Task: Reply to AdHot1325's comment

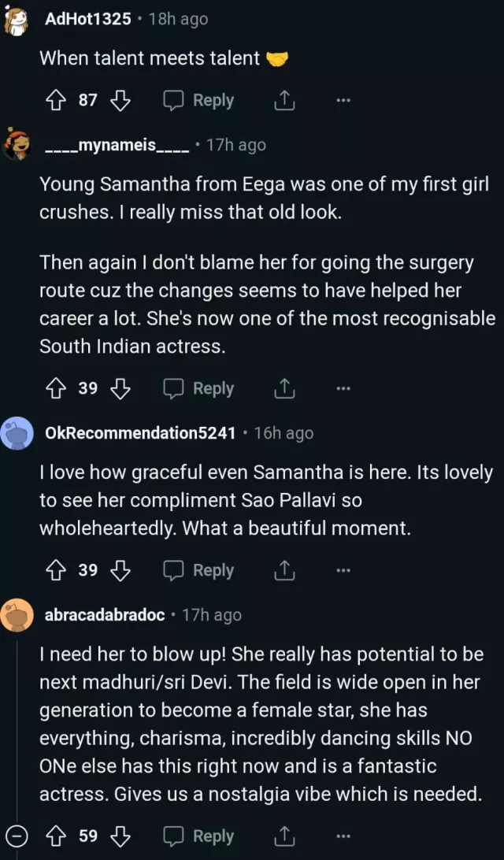Action: [198, 101]
